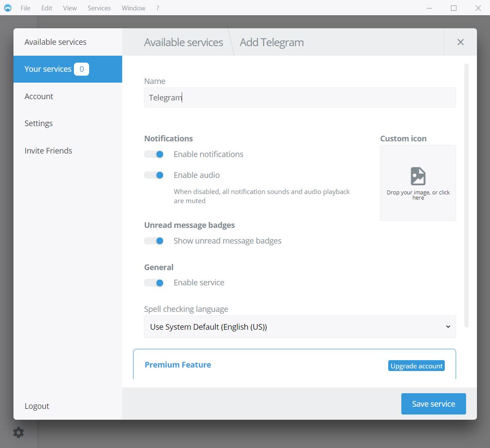The image size is (490, 448).
Task: Select Your services in sidebar
Action: pyautogui.click(x=68, y=69)
